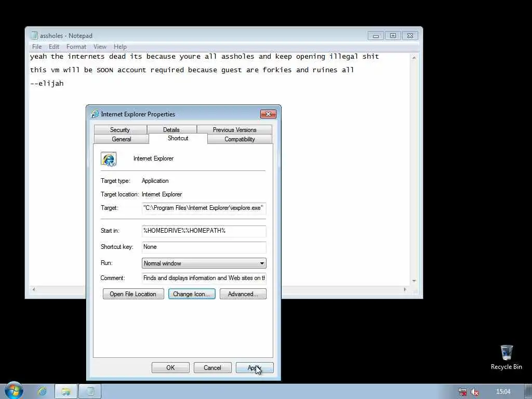This screenshot has width=532, height=399.
Task: Click into the Target field
Action: tap(204, 208)
